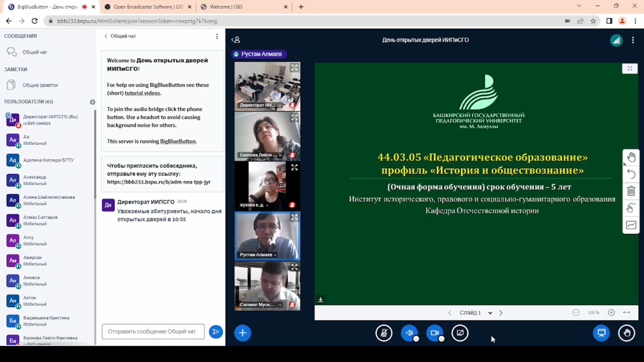This screenshot has height=362, width=644.
Task: Click the chat message input field
Action: (x=153, y=331)
